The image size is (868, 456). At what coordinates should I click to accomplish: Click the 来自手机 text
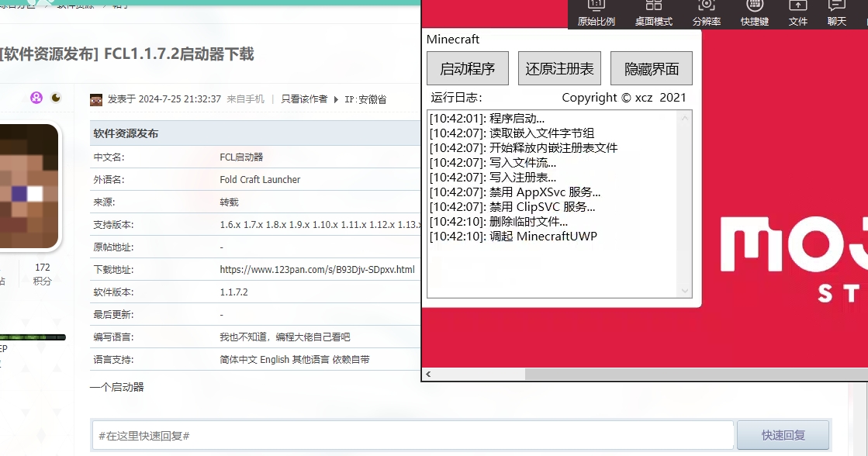click(x=245, y=99)
